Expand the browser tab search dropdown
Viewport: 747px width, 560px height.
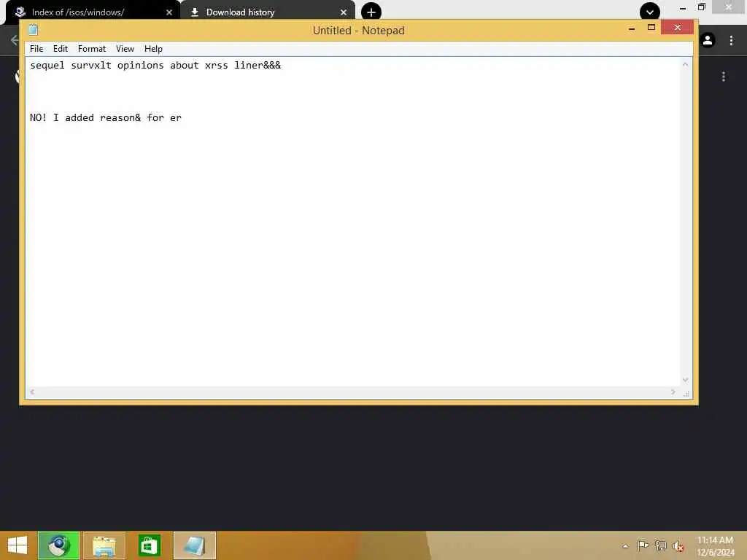coord(649,12)
